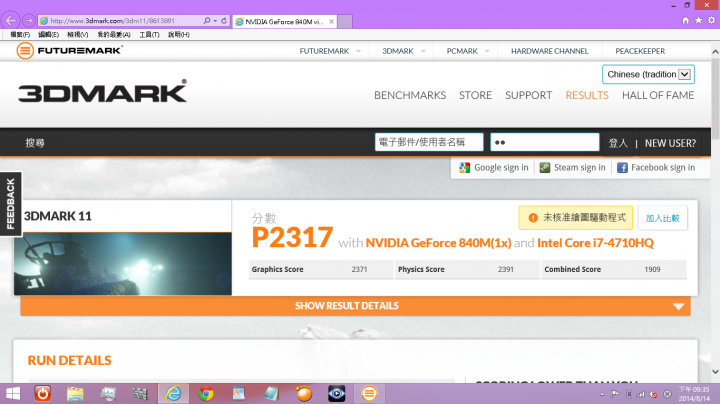Image resolution: width=720 pixels, height=404 pixels.
Task: Open the RESULTS section
Action: (587, 95)
